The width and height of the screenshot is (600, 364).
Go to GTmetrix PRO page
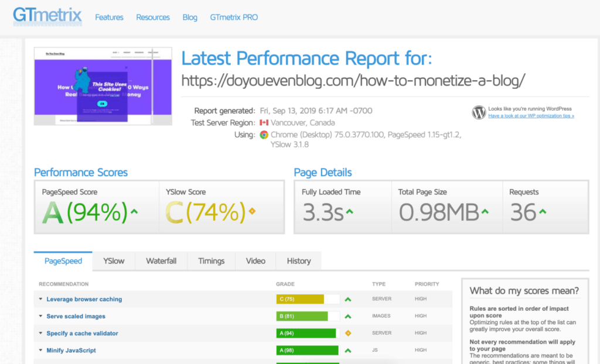[x=234, y=17]
